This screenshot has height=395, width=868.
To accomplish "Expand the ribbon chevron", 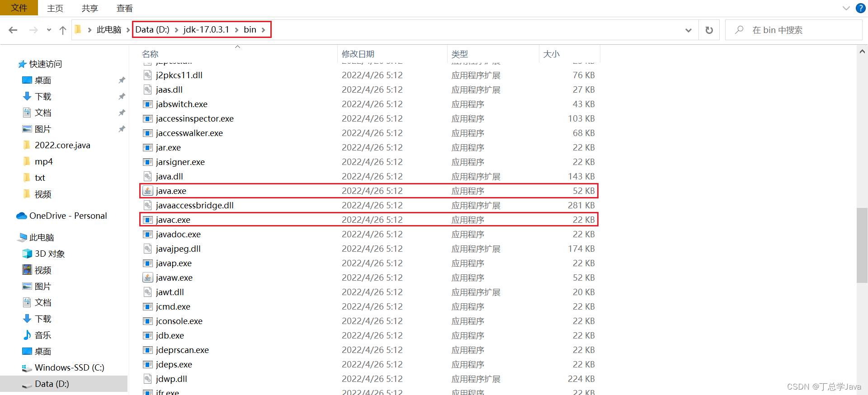I will click(x=846, y=8).
